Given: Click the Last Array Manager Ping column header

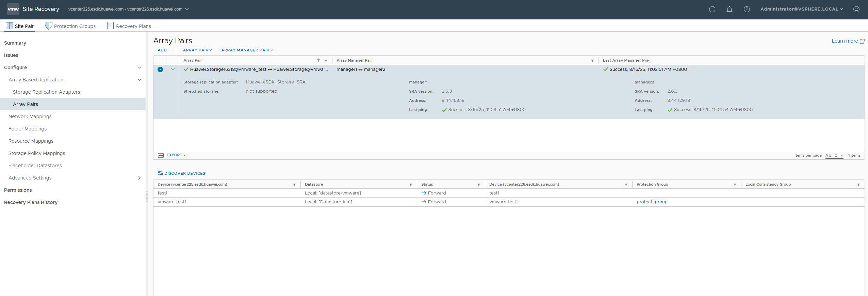Looking at the screenshot, I should pyautogui.click(x=626, y=60).
